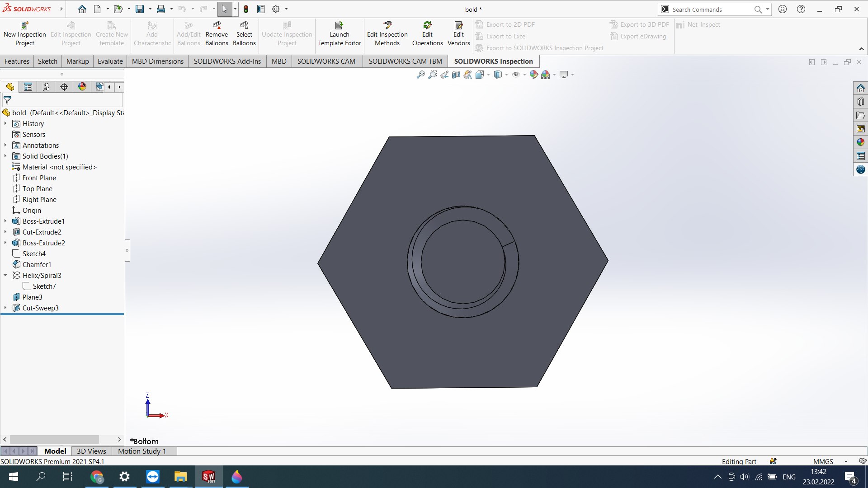Open File Explorer tab in task pane
The height and width of the screenshot is (488, 868).
pyautogui.click(x=860, y=115)
